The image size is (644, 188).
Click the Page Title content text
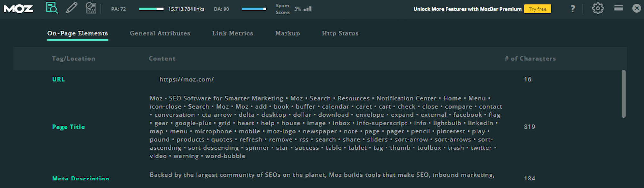pos(326,127)
